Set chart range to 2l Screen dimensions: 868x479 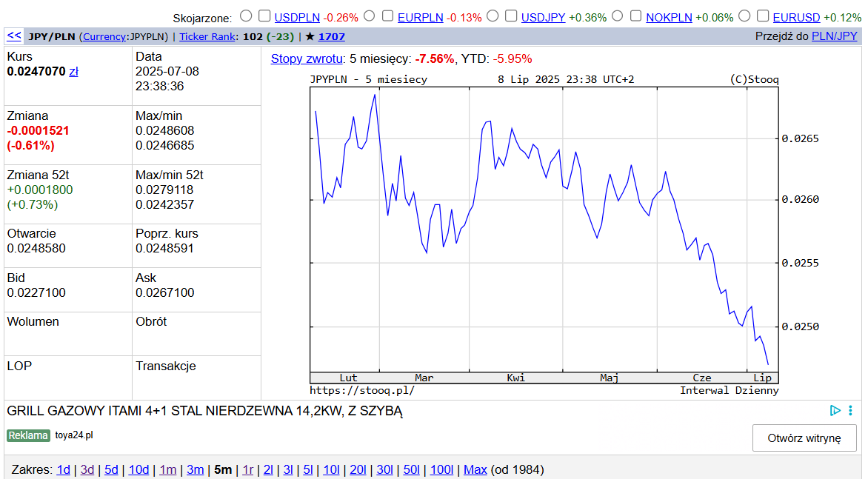[x=268, y=469]
